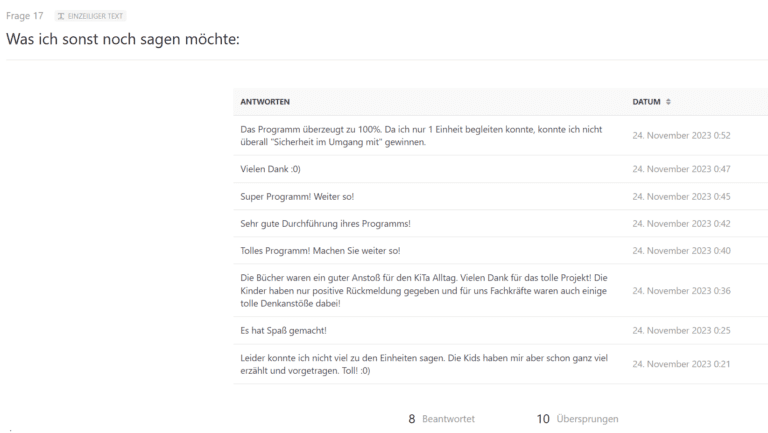Click the question title 'Was ich sonst noch sagen möchte:'
Screen dimensions: 768x433
tap(123, 39)
